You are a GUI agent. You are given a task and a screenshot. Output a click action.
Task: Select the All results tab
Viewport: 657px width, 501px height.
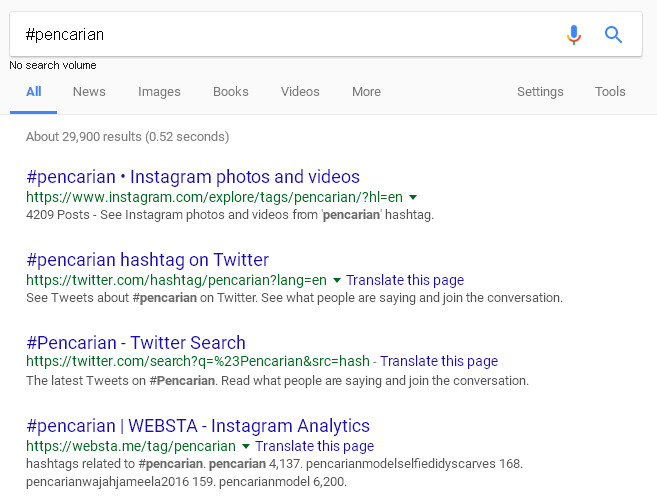pos(34,92)
